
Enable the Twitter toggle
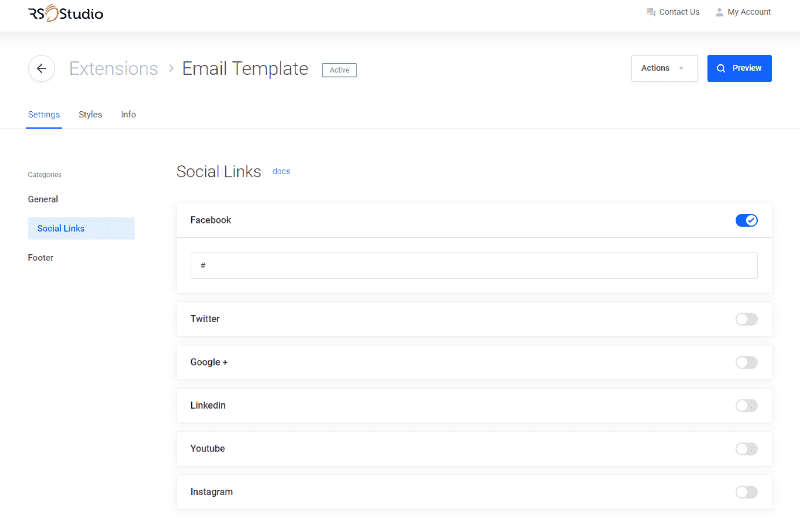point(746,319)
